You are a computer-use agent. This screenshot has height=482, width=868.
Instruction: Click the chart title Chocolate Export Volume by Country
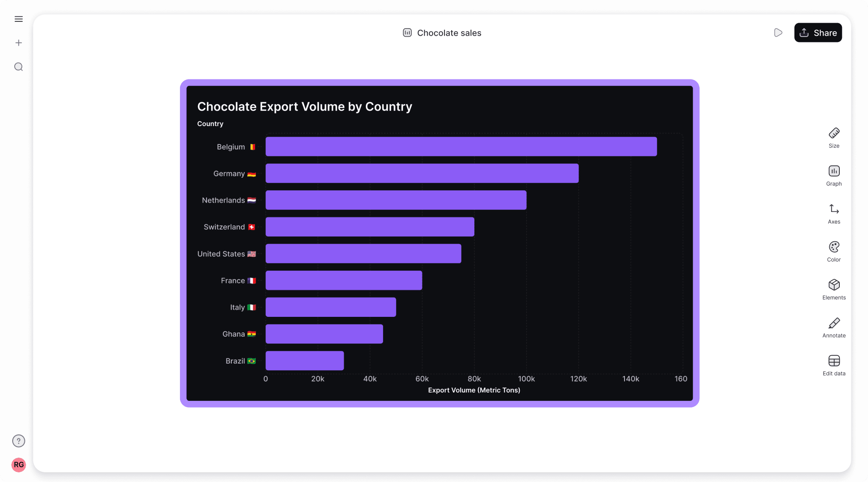pos(304,106)
